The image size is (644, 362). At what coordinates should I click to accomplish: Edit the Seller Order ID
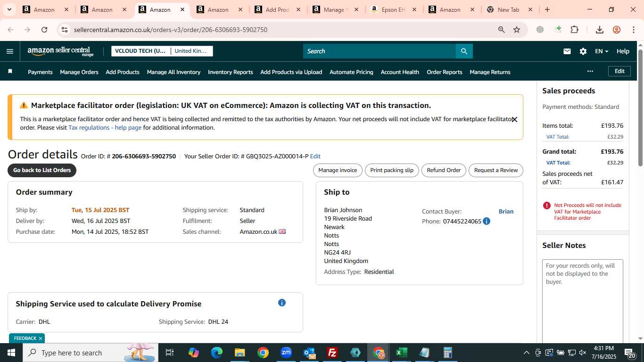[315, 156]
